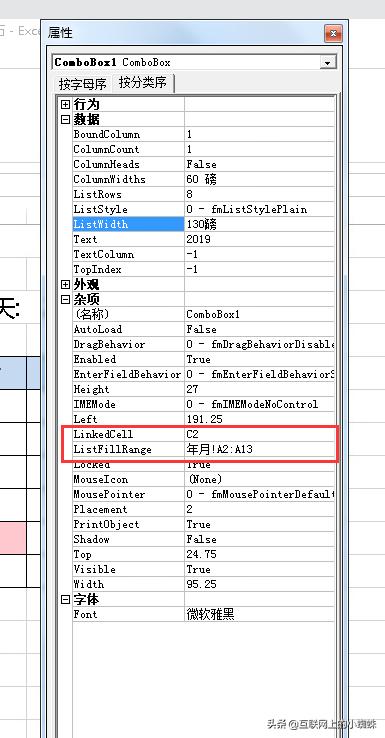The width and height of the screenshot is (385, 738).
Task: Select the EnterFieldBehavior property name
Action: click(128, 375)
